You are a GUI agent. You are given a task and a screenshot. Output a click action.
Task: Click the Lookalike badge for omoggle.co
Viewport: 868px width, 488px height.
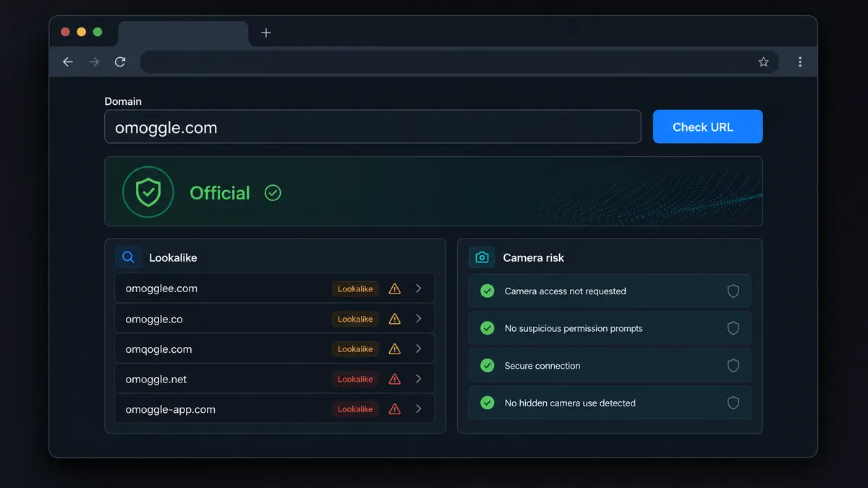coord(355,319)
